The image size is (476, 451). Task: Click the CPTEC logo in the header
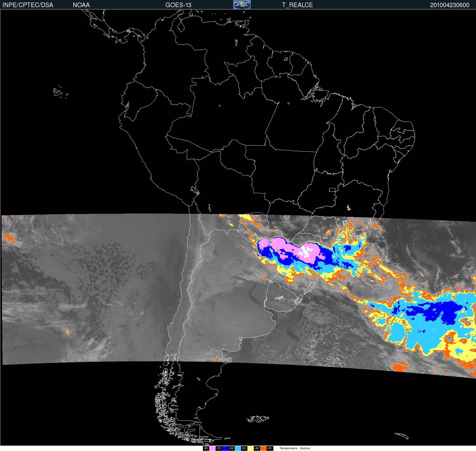[x=242, y=5]
